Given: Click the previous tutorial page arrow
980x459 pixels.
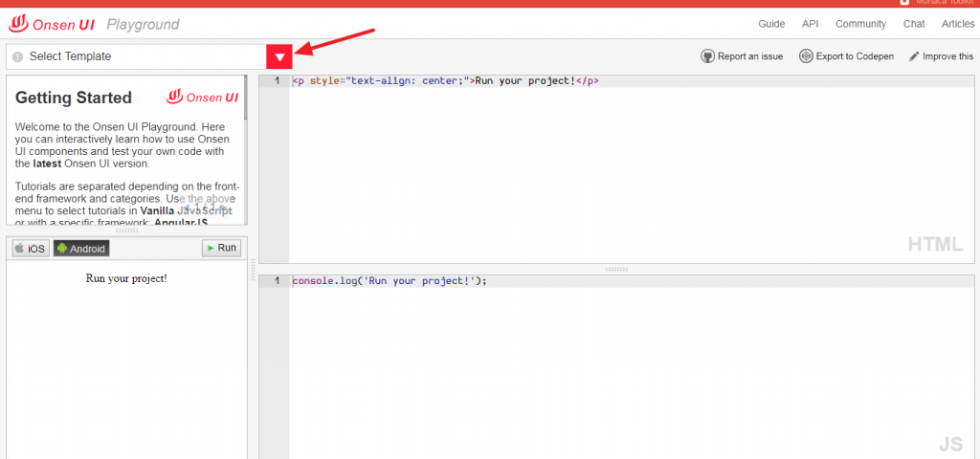Looking at the screenshot, I should point(186,208).
